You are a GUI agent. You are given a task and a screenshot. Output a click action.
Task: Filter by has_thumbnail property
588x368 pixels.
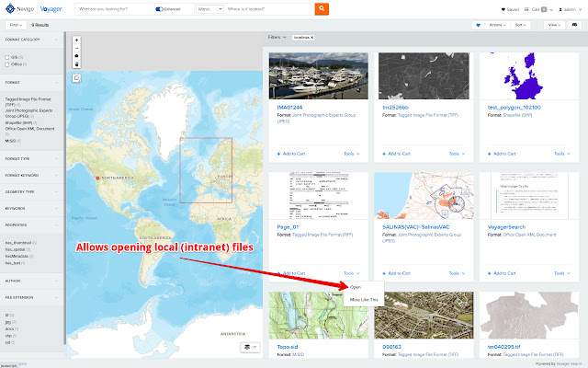coord(20,243)
